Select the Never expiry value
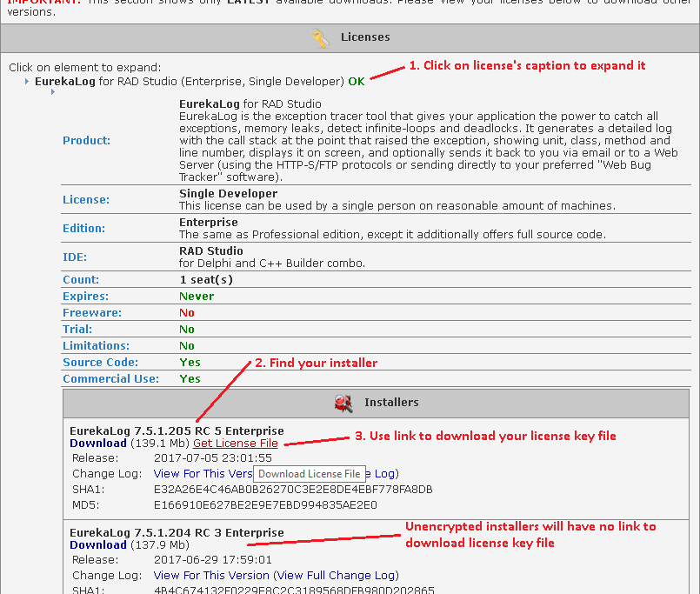Viewport: 700px width, 594px height. (x=197, y=296)
